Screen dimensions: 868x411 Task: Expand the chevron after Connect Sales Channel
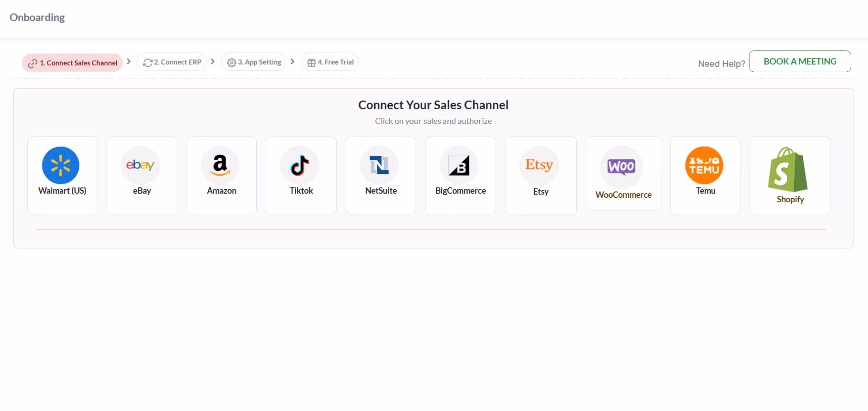tap(128, 61)
